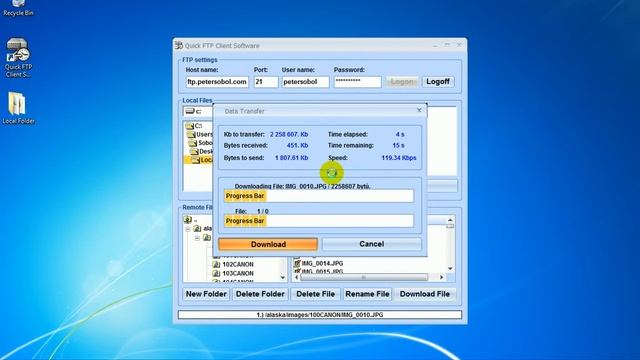The image size is (640, 360).
Task: Click the Delete Folder button
Action: pyautogui.click(x=260, y=294)
